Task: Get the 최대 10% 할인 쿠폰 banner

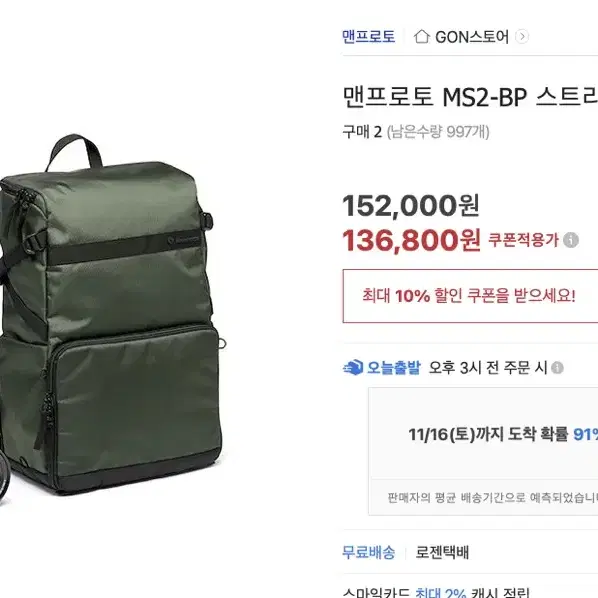Action: (x=470, y=296)
